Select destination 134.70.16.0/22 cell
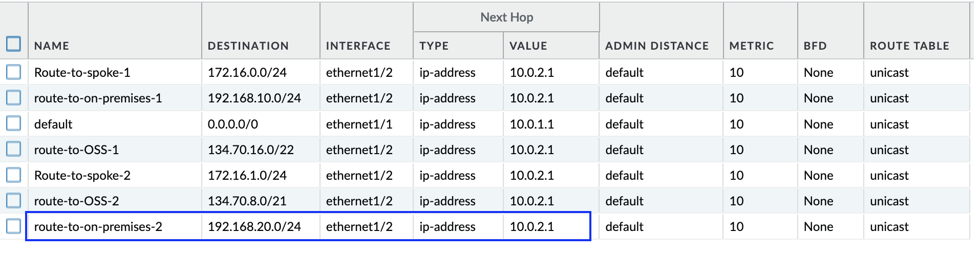The image size is (980, 253). pyautogui.click(x=251, y=150)
